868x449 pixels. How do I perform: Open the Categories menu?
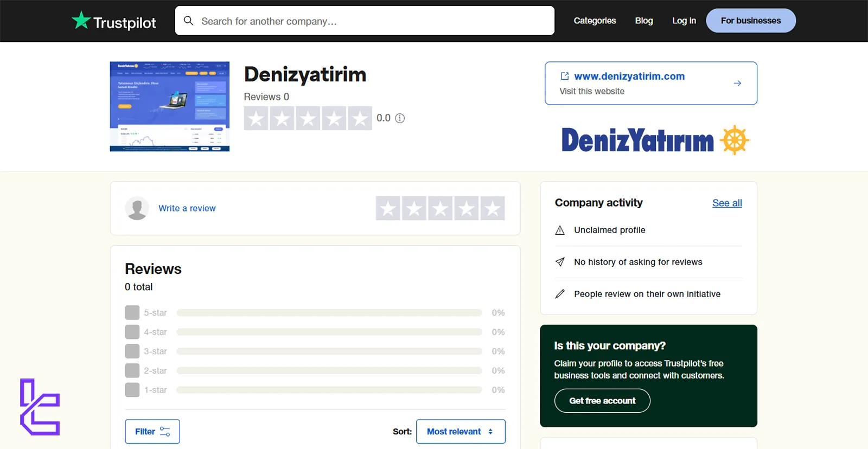coord(595,21)
